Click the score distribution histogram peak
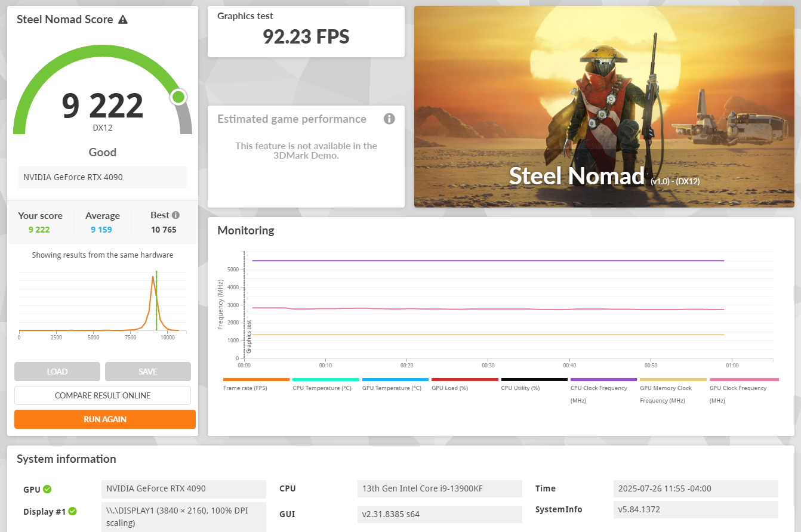 (153, 277)
